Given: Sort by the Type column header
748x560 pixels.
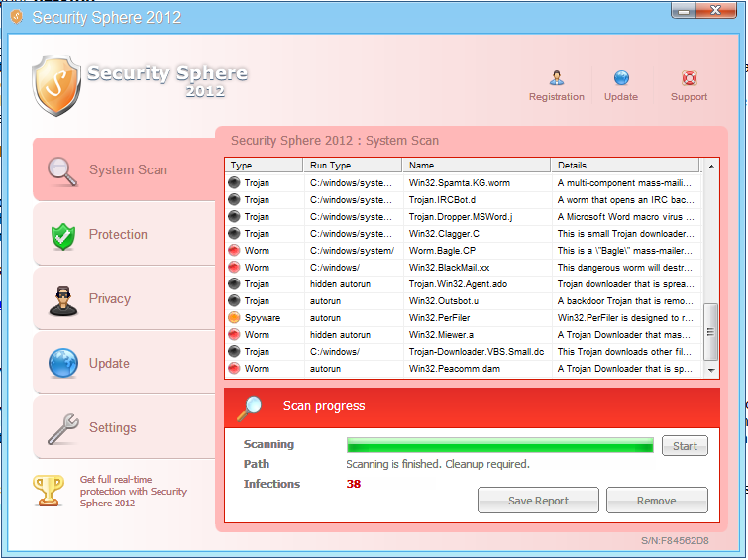Looking at the screenshot, I should (264, 166).
